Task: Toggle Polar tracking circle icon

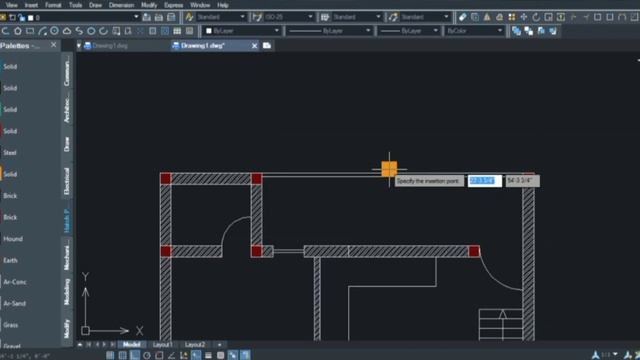Action: [147, 355]
